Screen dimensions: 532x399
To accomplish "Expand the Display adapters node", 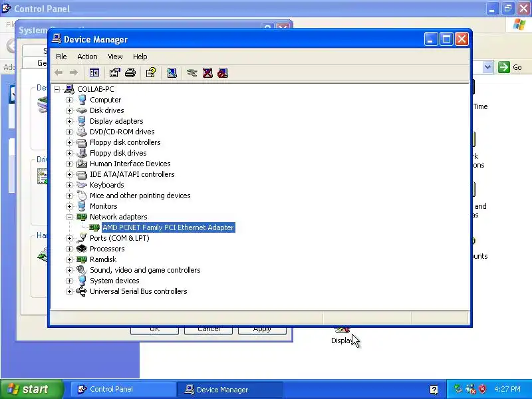I will [70, 121].
